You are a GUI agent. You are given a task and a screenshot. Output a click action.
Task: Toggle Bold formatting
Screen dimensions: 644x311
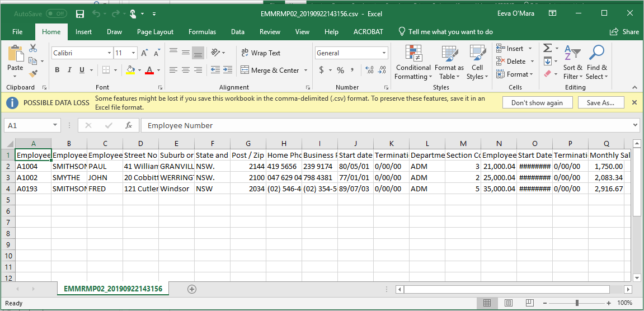pos(57,70)
